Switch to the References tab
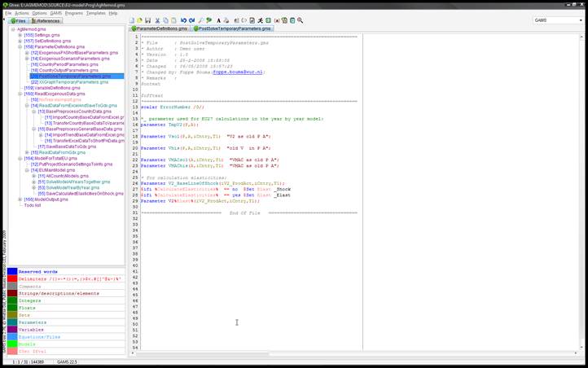Screen dimensions: 588x368 click(46, 20)
